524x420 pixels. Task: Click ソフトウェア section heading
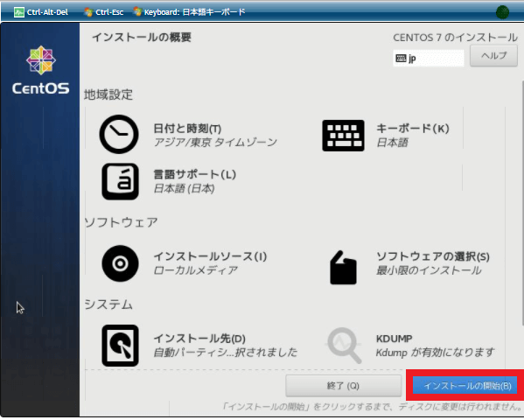[x=121, y=222]
